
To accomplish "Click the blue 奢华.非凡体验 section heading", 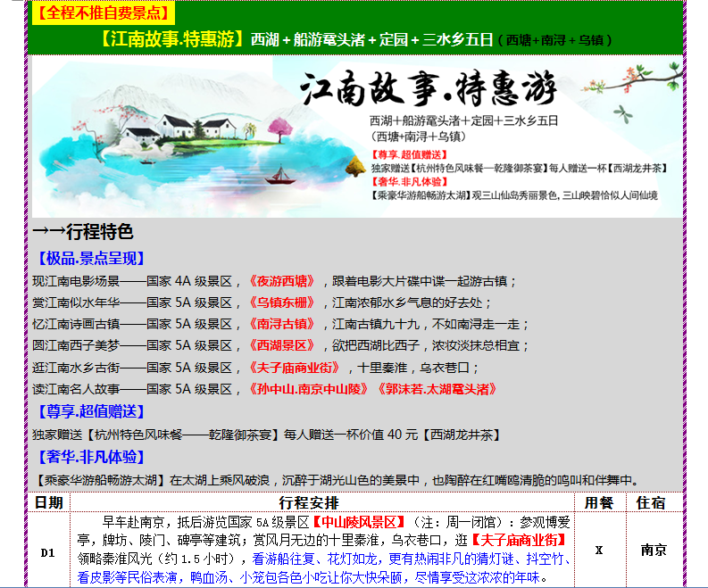I will (89, 457).
